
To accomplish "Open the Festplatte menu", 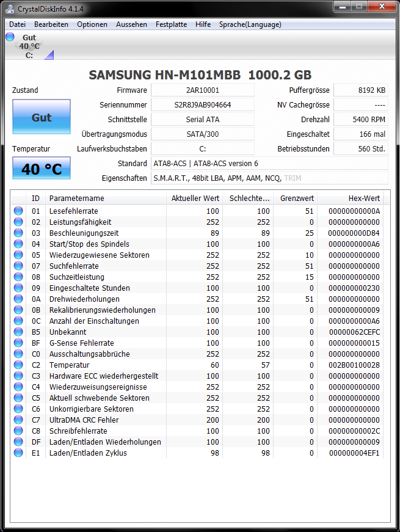I will coord(172,24).
